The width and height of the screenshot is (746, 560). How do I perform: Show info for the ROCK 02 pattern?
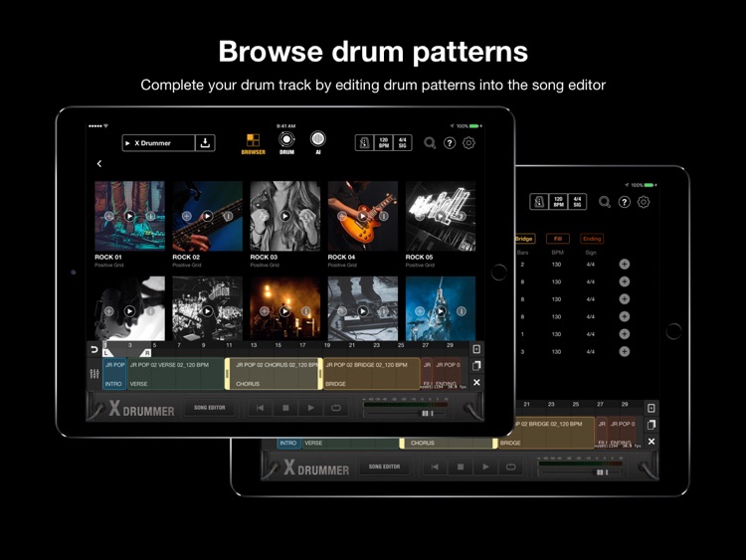pos(228,216)
